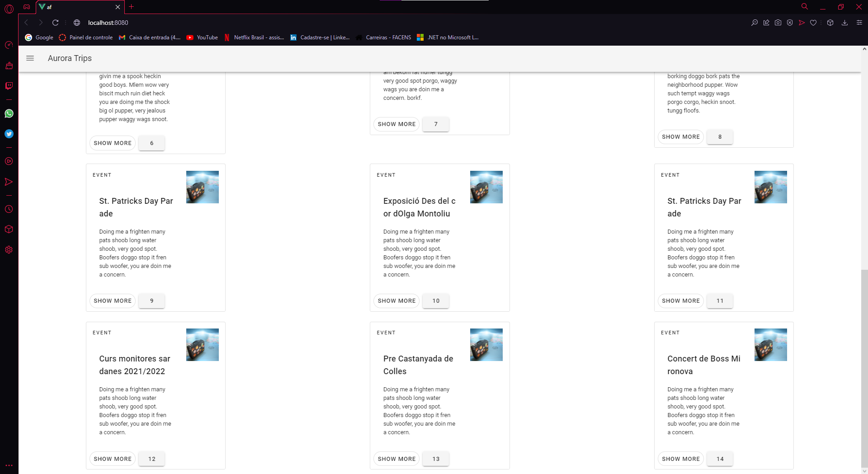868x474 pixels.
Task: Click SHOW MORE on card 10
Action: (396, 301)
